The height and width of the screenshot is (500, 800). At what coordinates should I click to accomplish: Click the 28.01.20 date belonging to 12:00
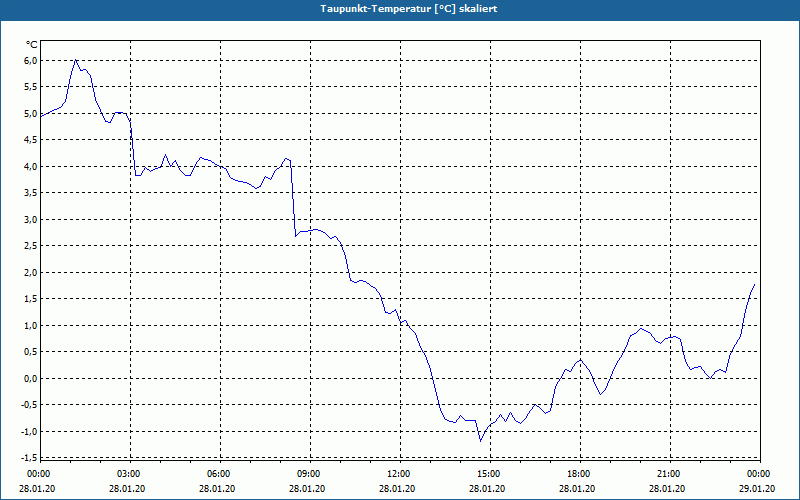tap(397, 488)
